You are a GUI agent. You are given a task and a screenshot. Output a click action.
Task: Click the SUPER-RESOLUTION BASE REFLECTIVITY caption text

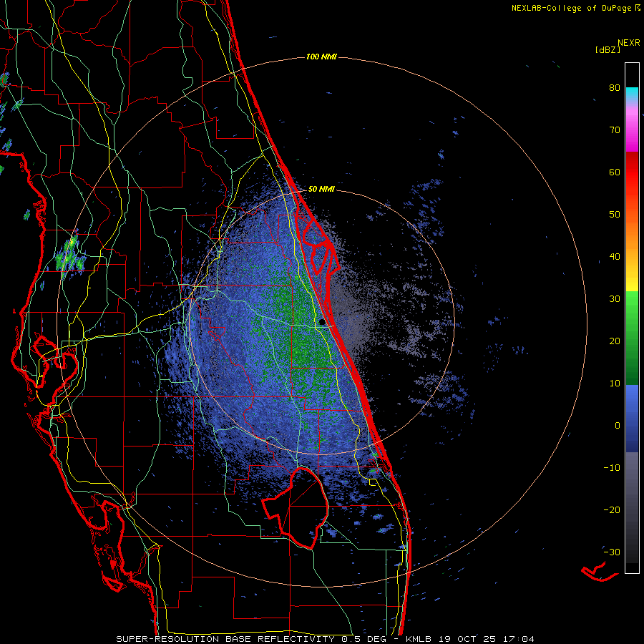click(225, 639)
